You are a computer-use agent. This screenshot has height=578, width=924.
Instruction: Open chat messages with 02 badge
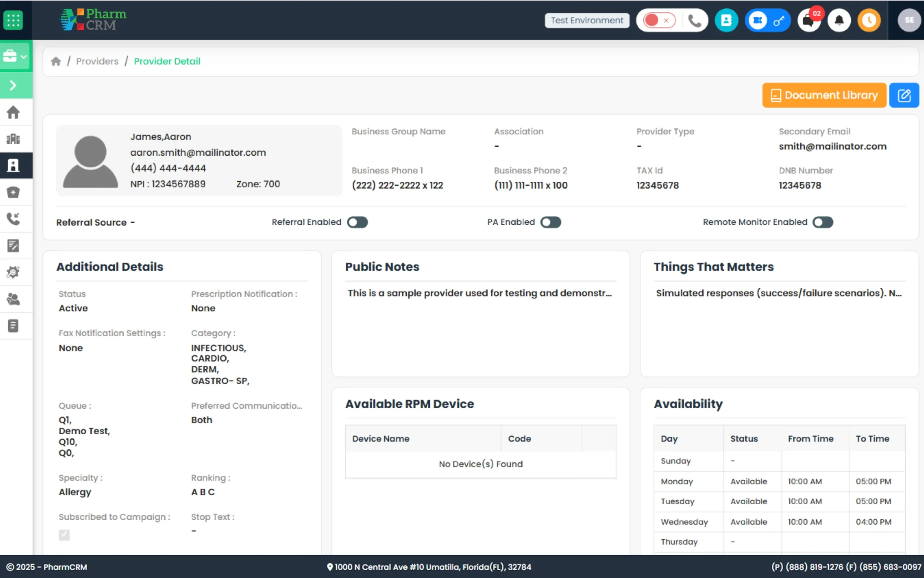[x=809, y=20]
